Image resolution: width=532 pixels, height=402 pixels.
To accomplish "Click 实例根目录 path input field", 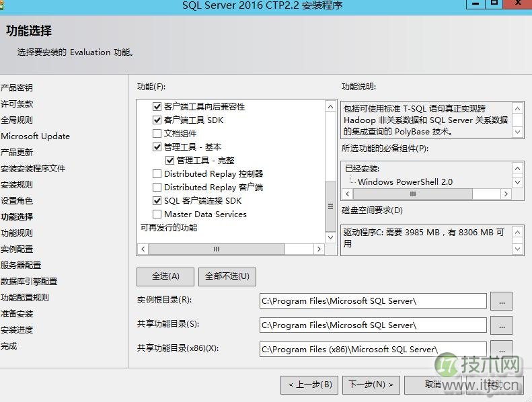I will pos(373,301).
